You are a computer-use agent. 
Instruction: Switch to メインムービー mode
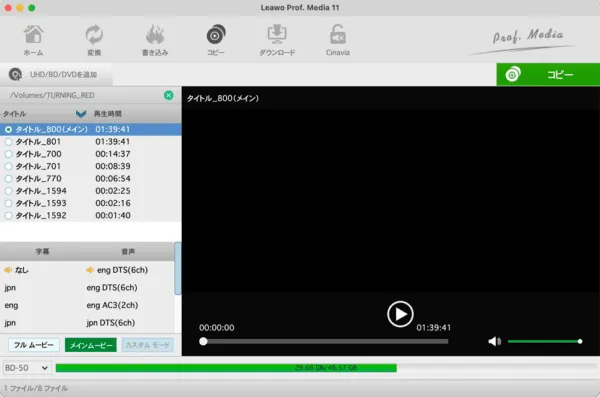pos(91,345)
